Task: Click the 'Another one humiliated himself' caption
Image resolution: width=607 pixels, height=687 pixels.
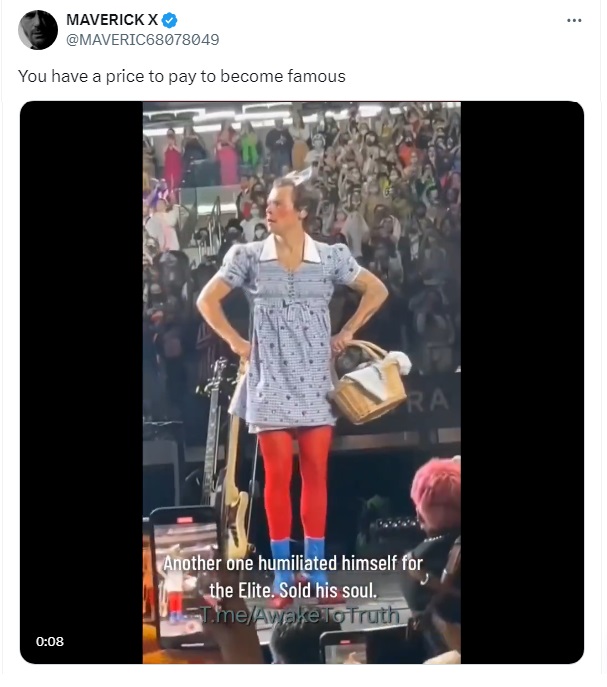Action: coord(293,563)
